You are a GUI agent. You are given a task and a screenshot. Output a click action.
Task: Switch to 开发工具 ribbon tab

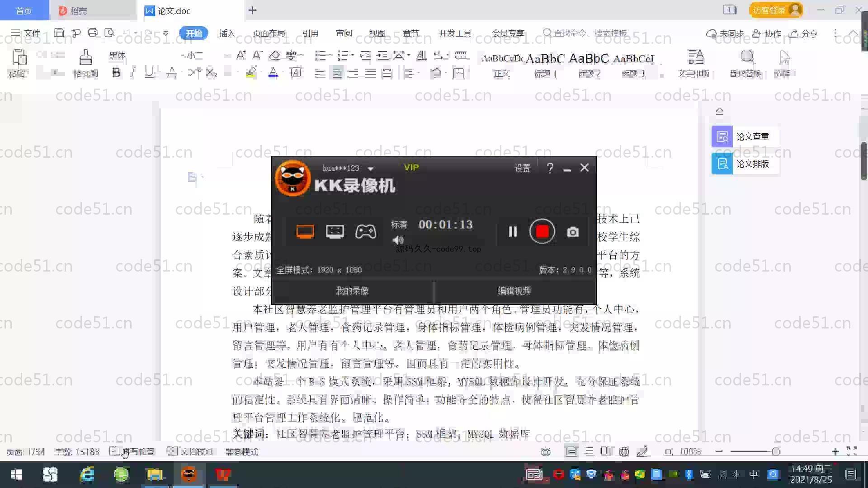coord(455,33)
